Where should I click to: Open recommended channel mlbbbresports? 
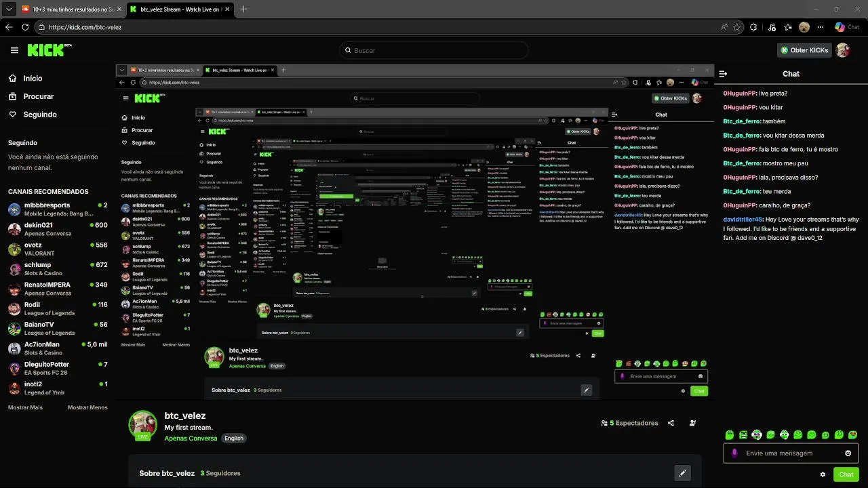tap(58, 209)
